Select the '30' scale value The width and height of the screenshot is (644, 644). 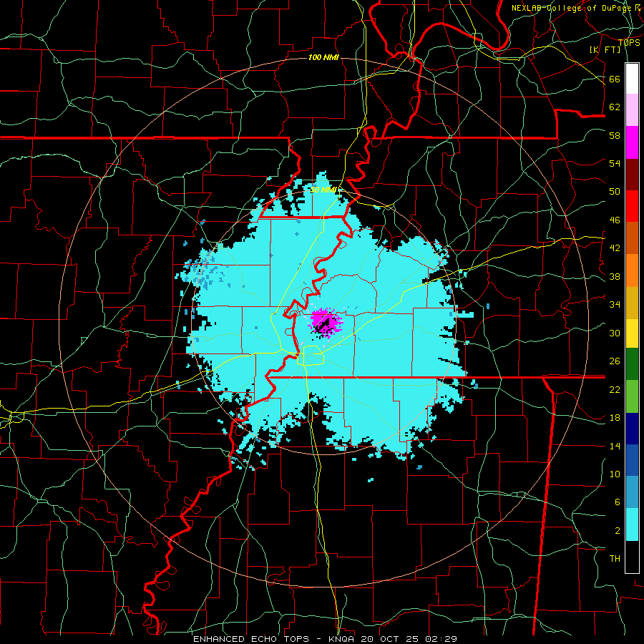(615, 333)
